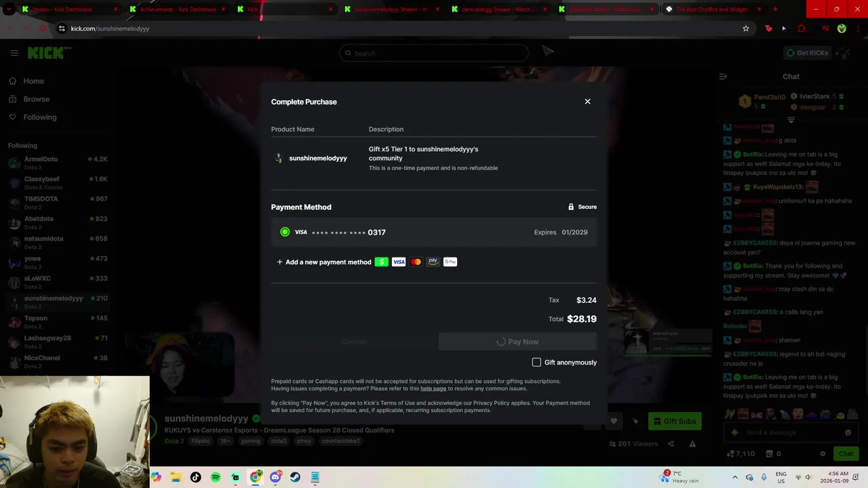Open Abatdota channel in Following list
868x488 pixels.
coord(58,222)
